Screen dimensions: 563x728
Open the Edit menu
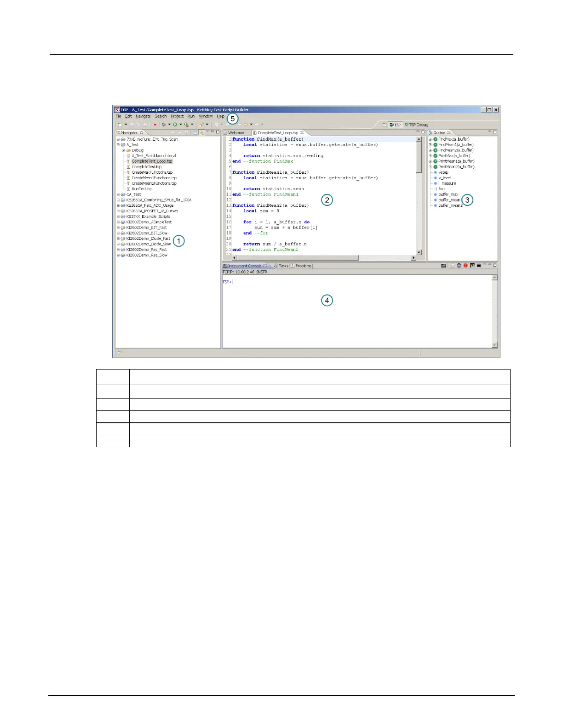[128, 116]
